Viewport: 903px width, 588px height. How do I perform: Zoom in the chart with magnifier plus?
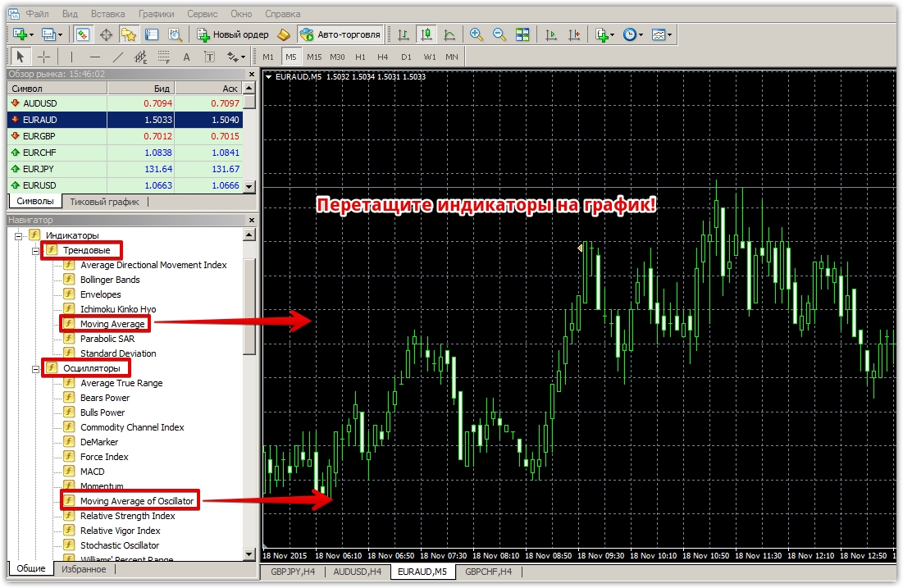[x=477, y=34]
